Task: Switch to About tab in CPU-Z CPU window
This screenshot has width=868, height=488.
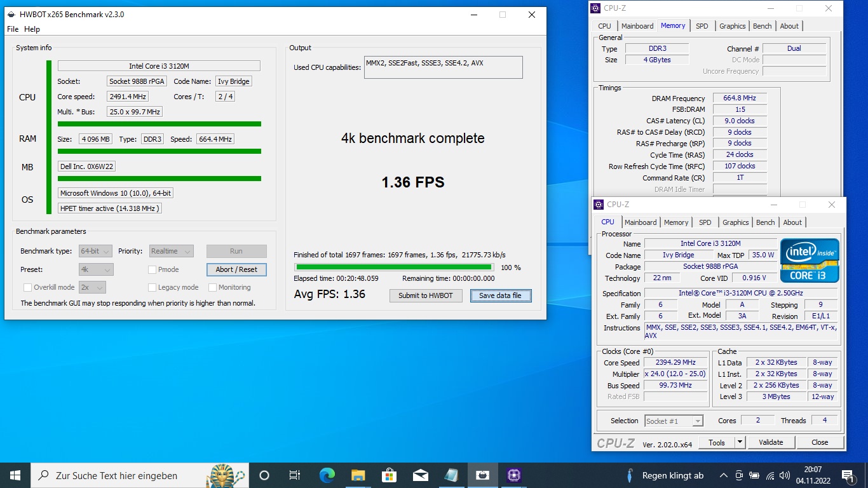Action: click(x=792, y=222)
